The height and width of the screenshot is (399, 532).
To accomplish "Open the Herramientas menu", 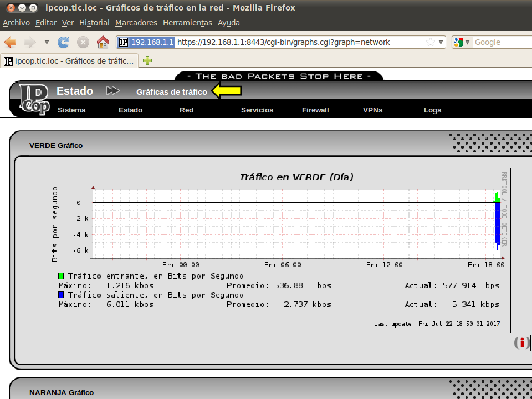I will click(187, 23).
